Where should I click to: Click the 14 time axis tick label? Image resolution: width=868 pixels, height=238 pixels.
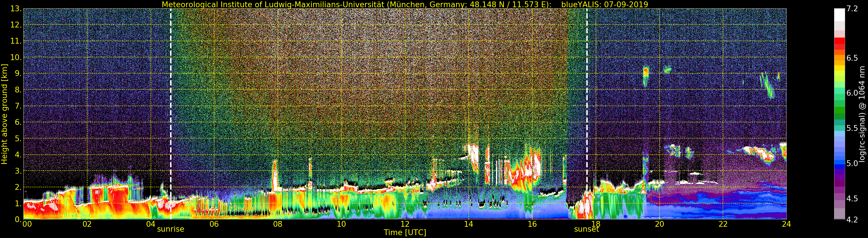coord(468,224)
